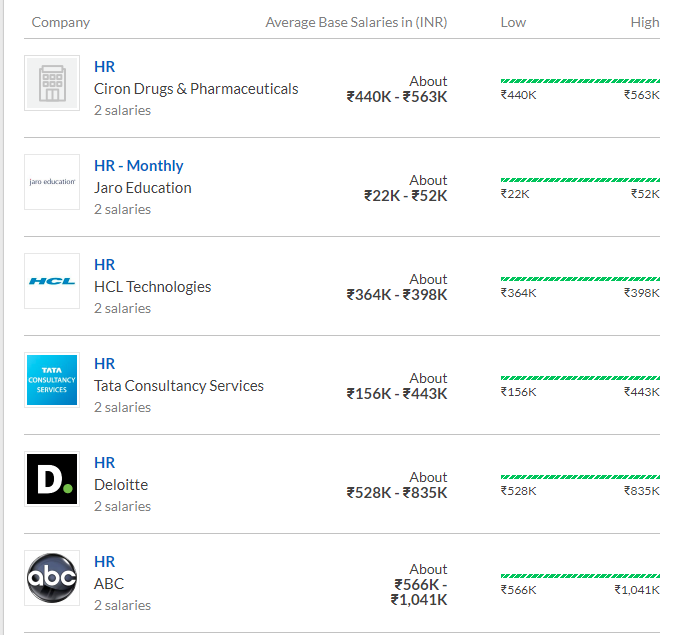The image size is (678, 635).
Task: Click the high ₹443K label under bar
Action: pyautogui.click(x=642, y=392)
